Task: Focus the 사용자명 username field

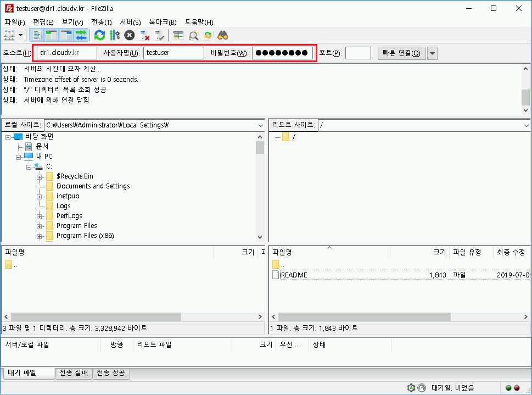Action: pyautogui.click(x=173, y=53)
